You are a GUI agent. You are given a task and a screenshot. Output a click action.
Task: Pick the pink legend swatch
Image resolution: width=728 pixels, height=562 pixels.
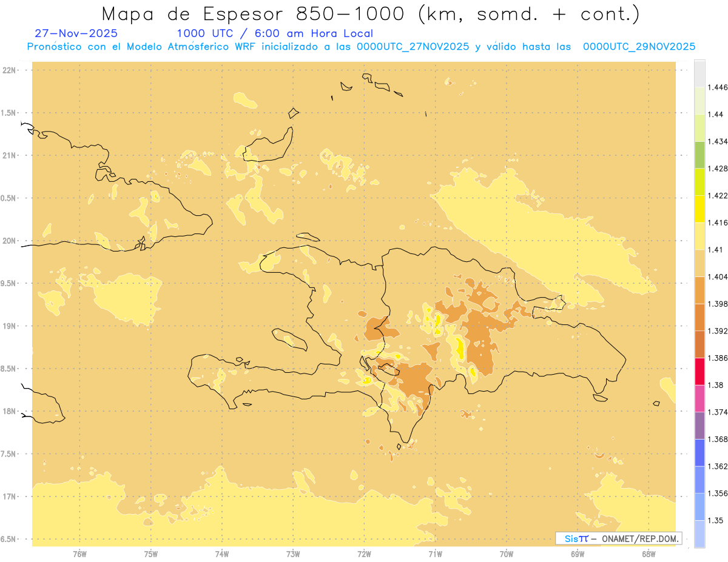click(x=699, y=398)
